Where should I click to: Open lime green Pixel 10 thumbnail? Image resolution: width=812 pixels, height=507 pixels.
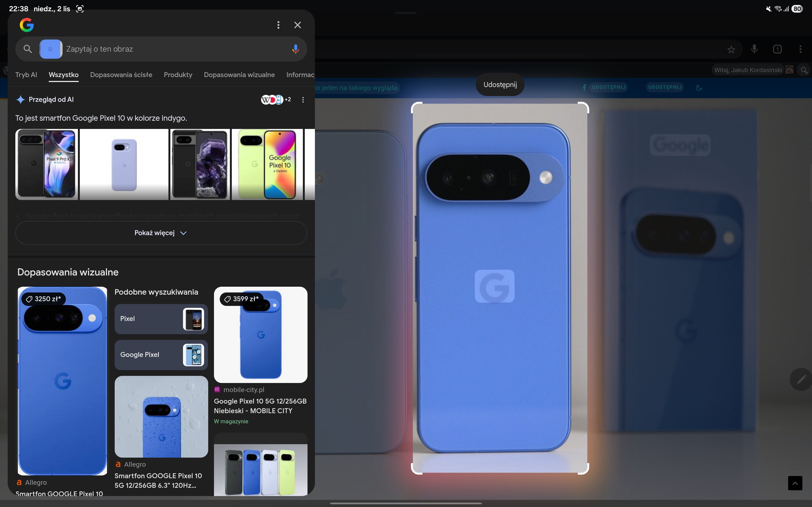[x=267, y=164]
